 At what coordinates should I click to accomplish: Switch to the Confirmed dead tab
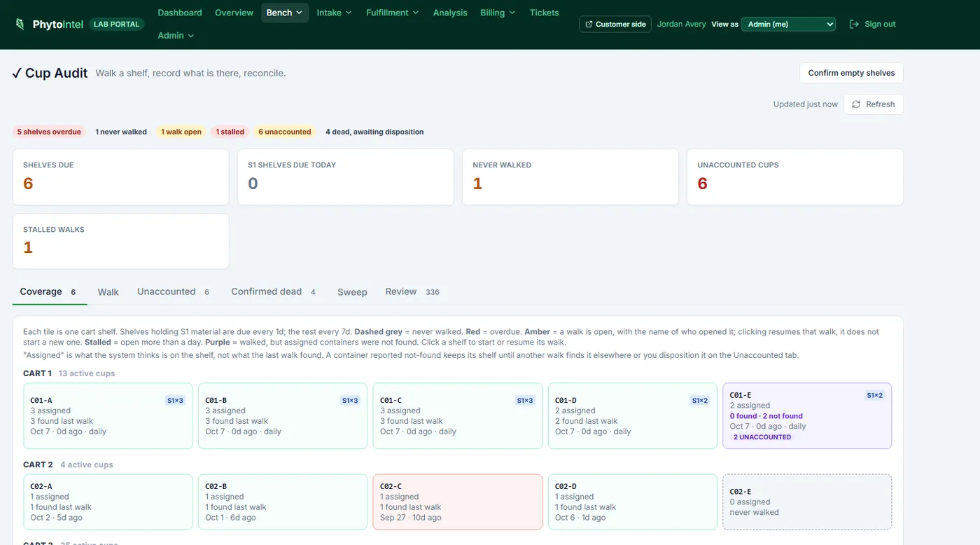click(273, 292)
